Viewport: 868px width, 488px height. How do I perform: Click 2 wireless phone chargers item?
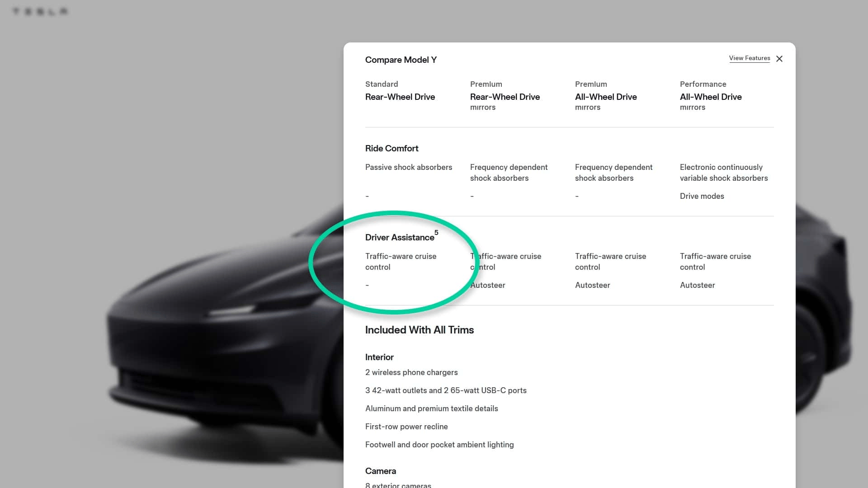tap(411, 372)
